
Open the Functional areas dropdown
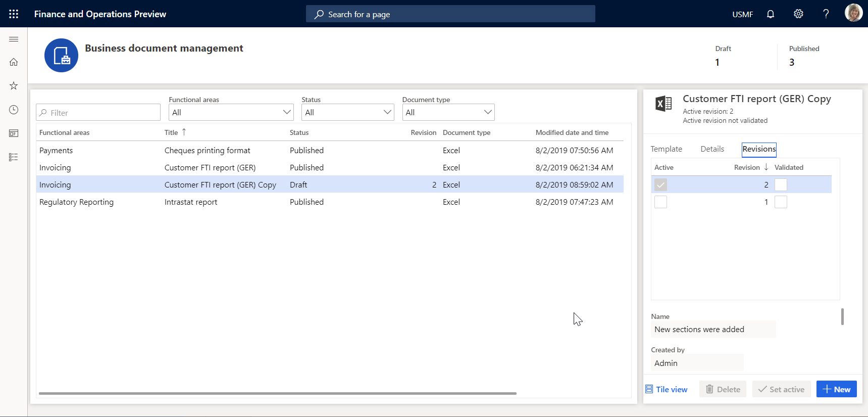coord(231,112)
